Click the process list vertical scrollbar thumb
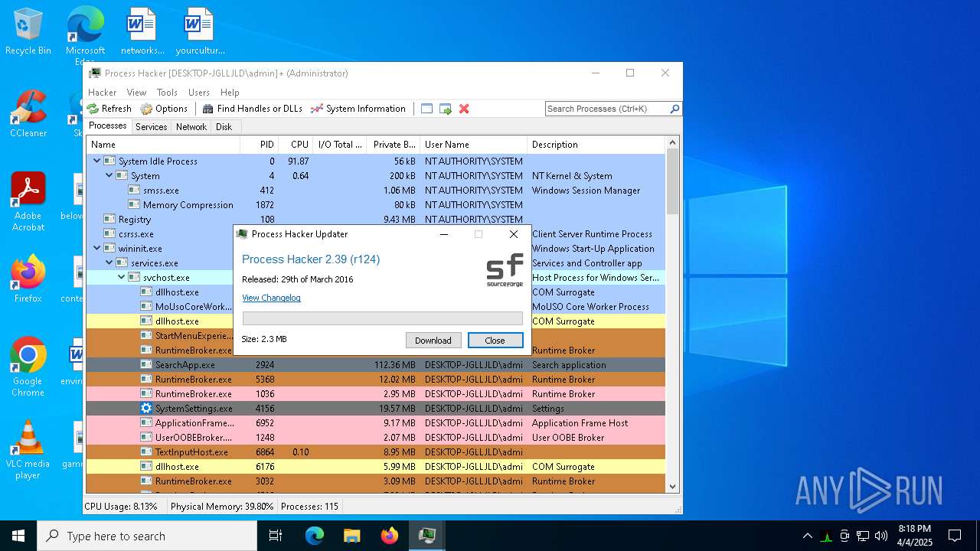 pos(672,181)
